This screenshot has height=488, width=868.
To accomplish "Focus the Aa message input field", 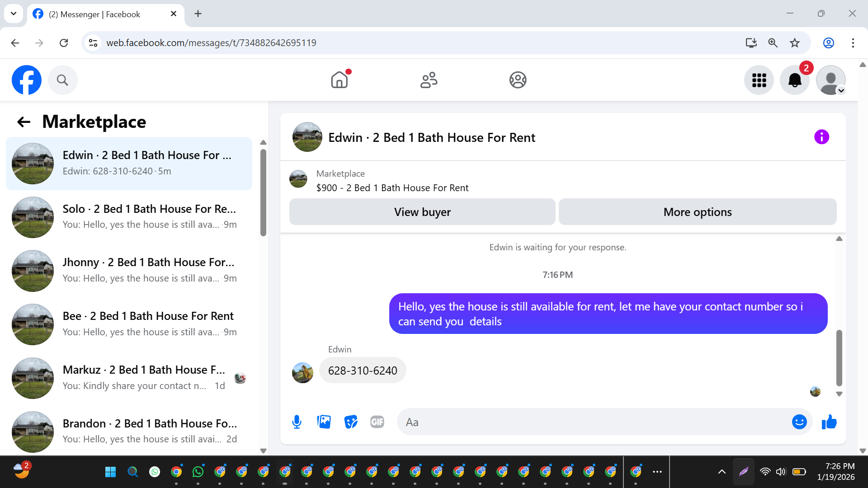I will [x=592, y=422].
